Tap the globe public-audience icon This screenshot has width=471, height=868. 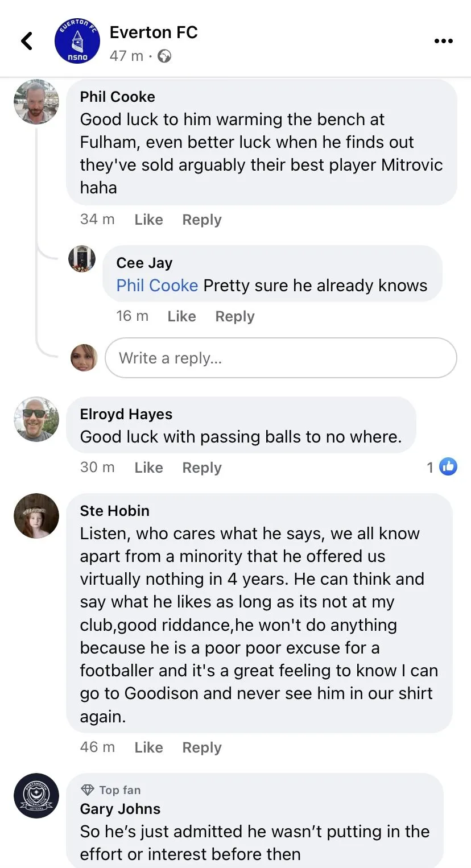point(164,56)
